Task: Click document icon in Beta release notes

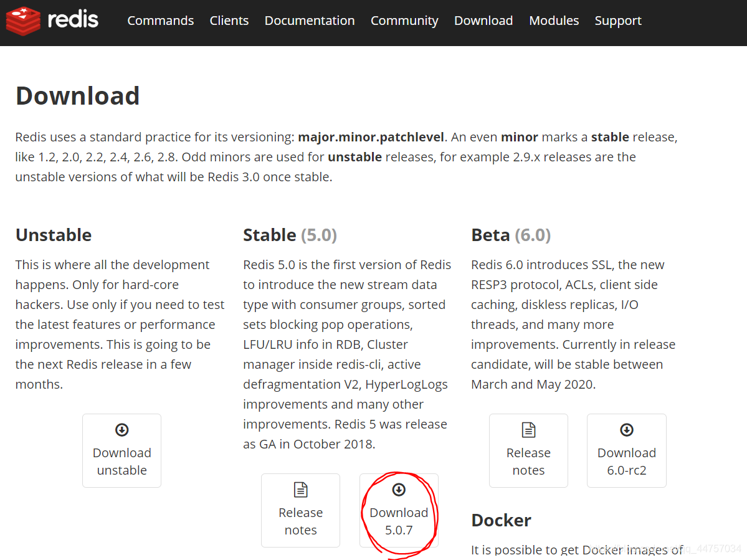Action: tap(528, 430)
